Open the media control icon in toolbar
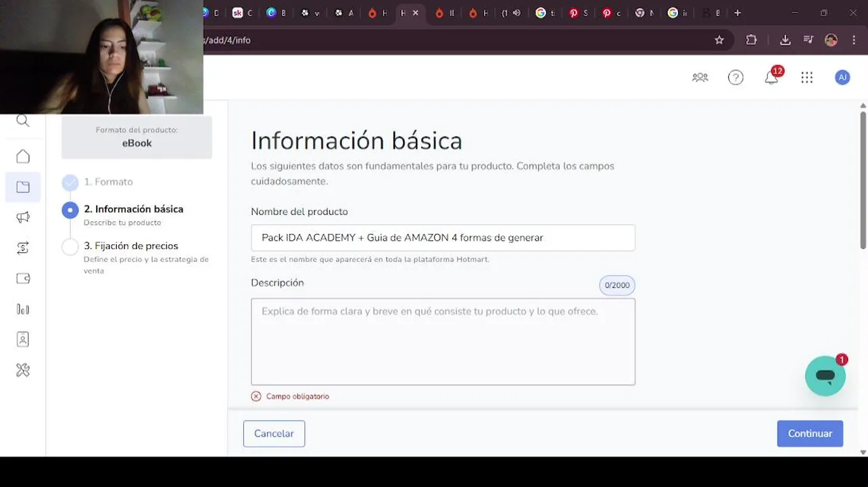868x487 pixels. tap(808, 40)
